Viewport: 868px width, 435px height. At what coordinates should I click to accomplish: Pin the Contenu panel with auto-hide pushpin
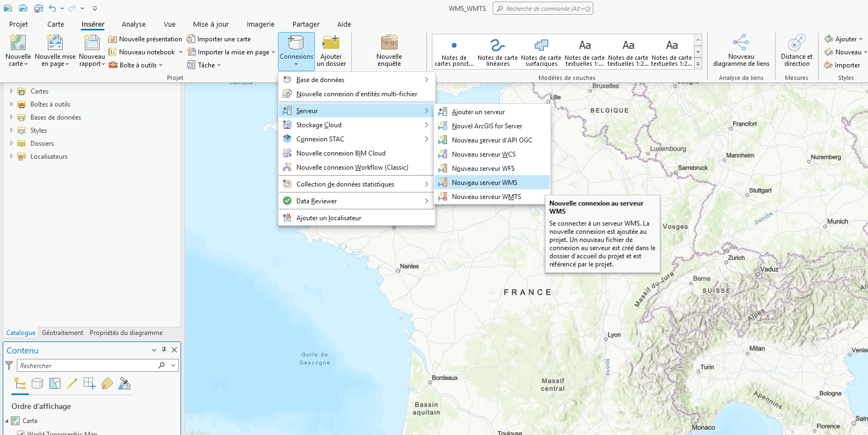[164, 350]
